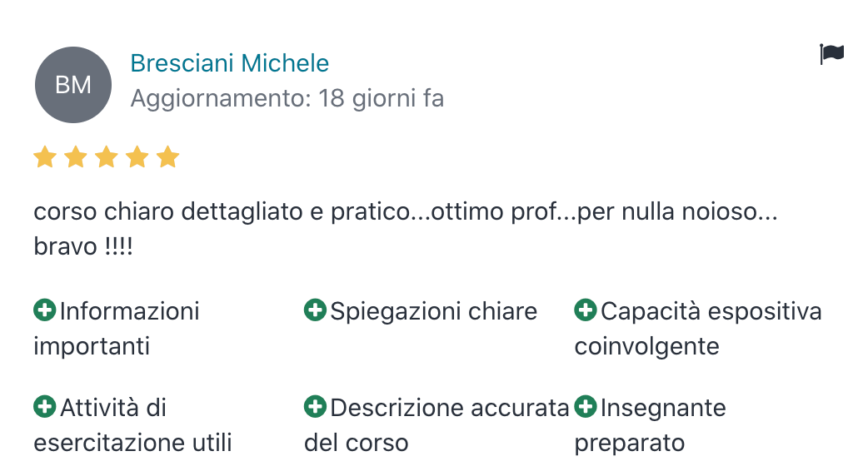Click the BM avatar circle
Screen dimensions: 868x476
coord(73,85)
